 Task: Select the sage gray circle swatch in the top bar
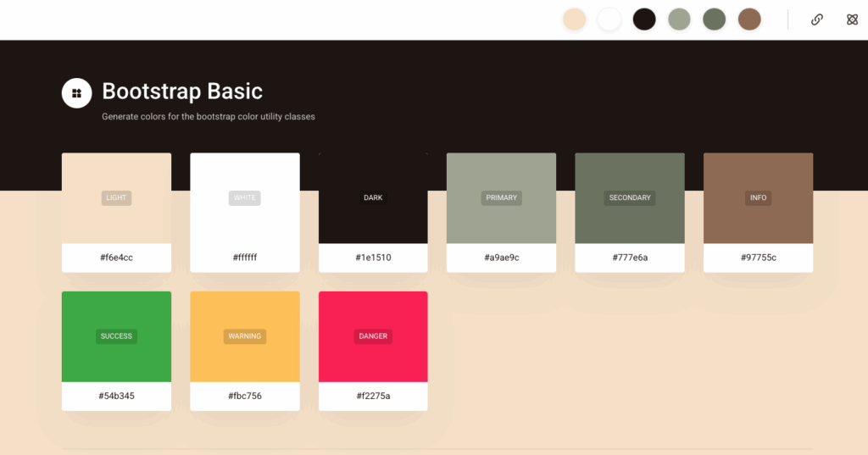pyautogui.click(x=679, y=19)
